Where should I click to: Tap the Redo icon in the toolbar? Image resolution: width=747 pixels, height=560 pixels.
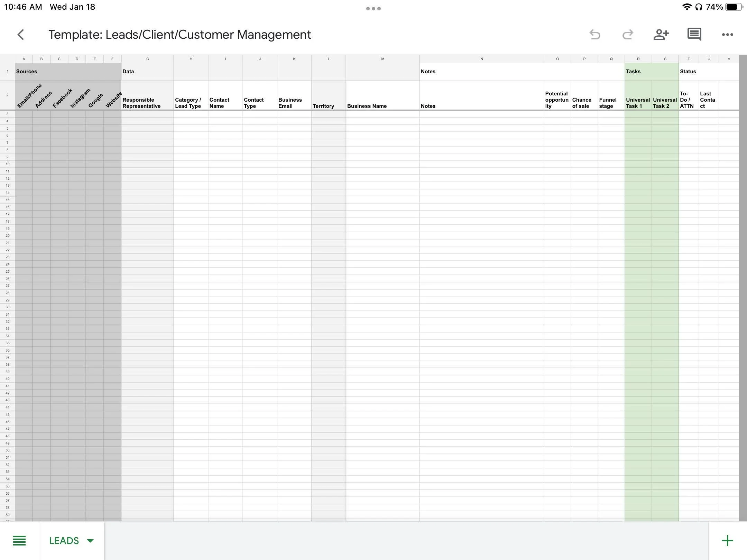pyautogui.click(x=628, y=34)
